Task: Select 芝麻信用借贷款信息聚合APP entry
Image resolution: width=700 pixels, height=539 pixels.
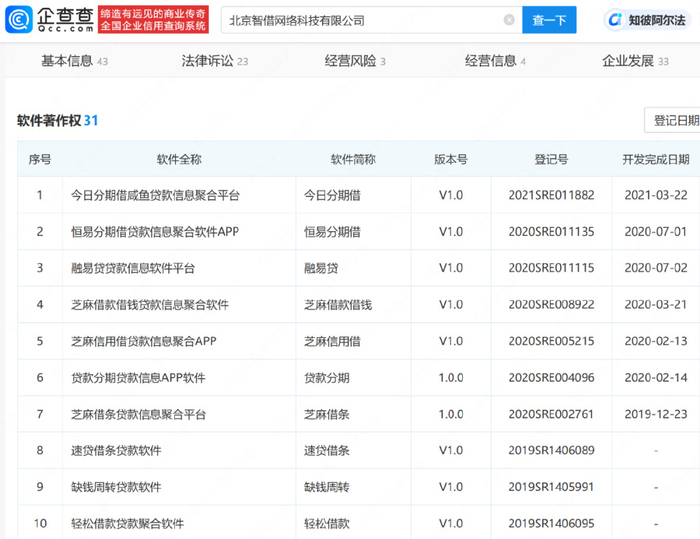Action: pos(144,341)
